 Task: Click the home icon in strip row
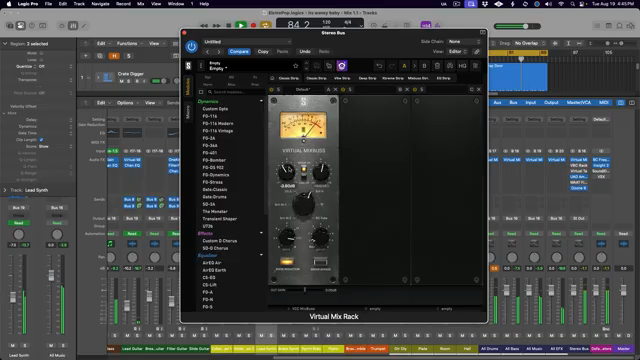coord(272,78)
